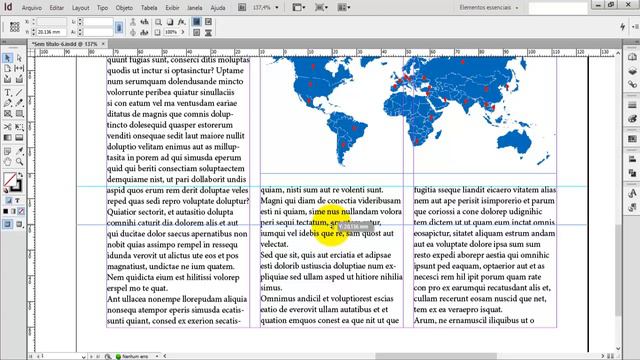640x360 pixels.
Task: Click the reference point locator grid
Action: (x=15, y=27)
